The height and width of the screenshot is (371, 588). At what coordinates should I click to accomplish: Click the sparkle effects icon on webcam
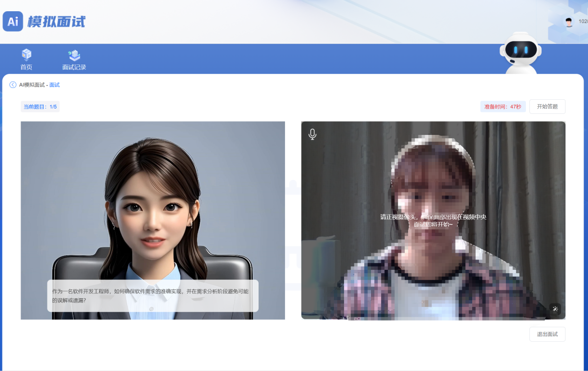click(555, 309)
